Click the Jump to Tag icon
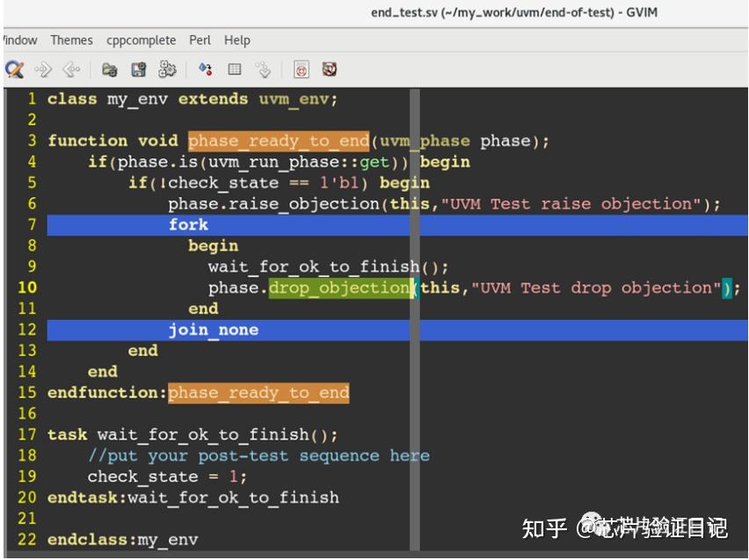This screenshot has height=560, width=749. pos(263,69)
